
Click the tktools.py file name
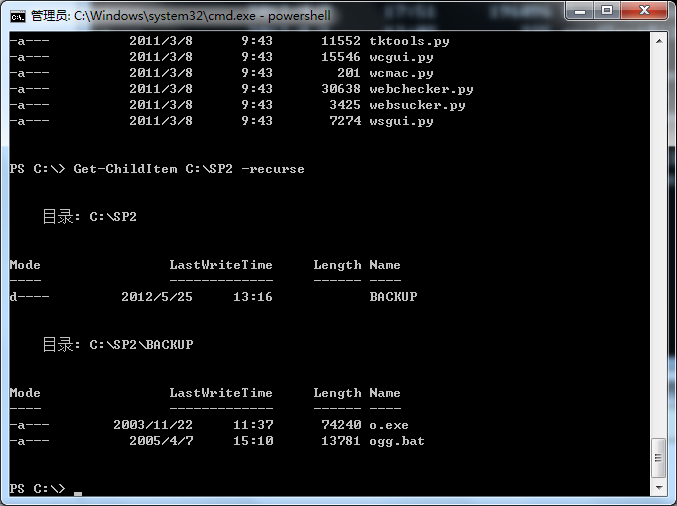(409, 41)
